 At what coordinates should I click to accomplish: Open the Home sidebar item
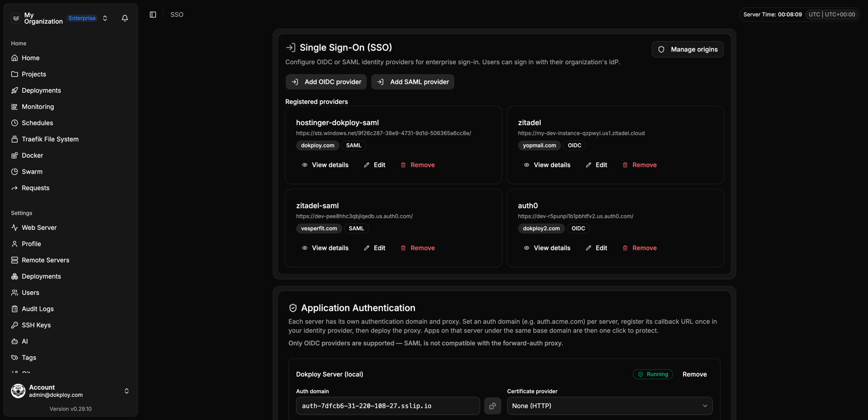(x=71, y=58)
